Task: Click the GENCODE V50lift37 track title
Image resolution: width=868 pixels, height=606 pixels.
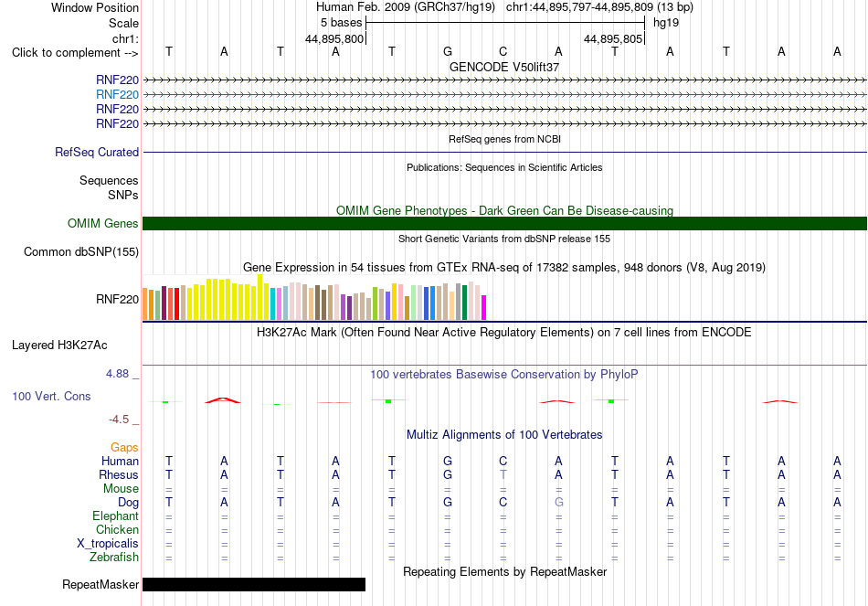Action: coord(504,67)
